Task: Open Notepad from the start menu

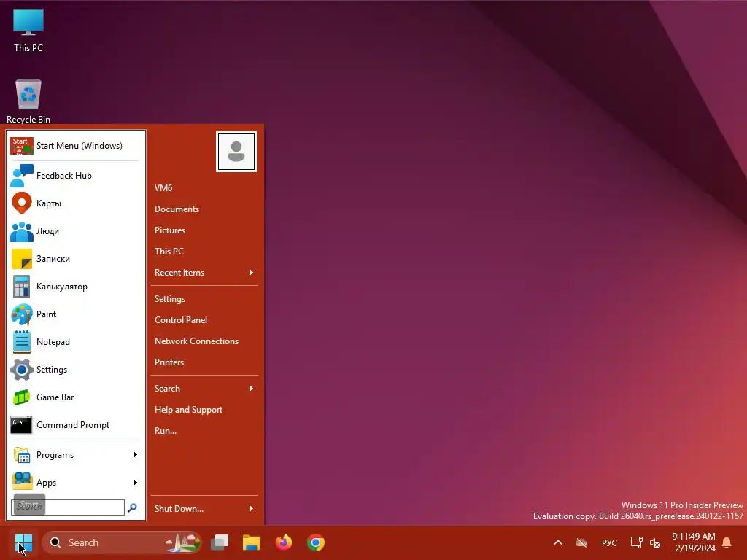Action: click(75, 342)
